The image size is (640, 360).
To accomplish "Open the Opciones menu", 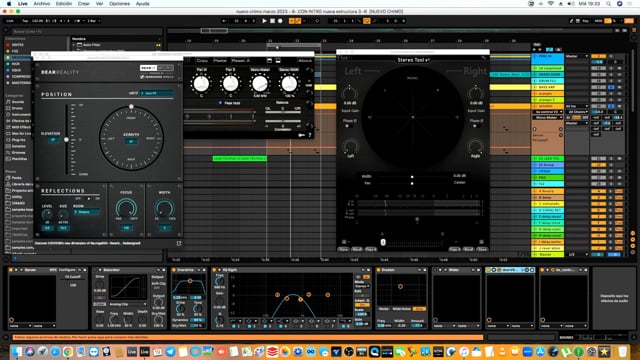I will click(x=119, y=4).
